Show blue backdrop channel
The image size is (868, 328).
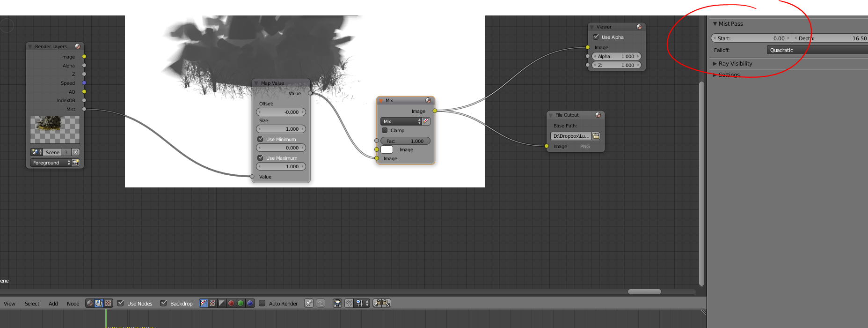click(x=250, y=303)
